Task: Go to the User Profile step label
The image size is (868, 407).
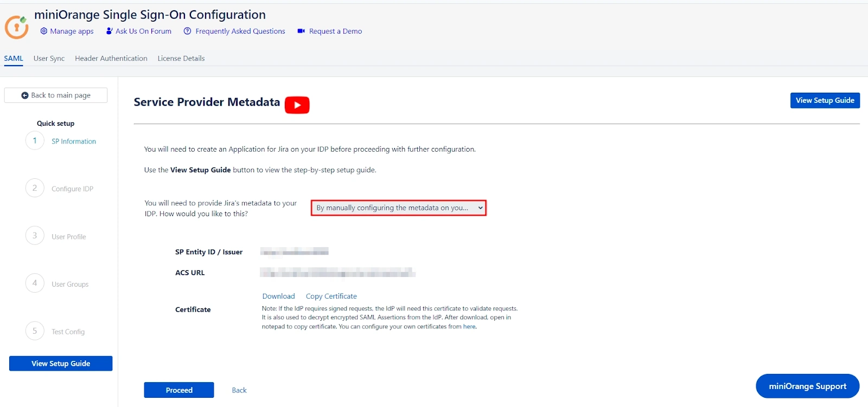Action: (x=69, y=237)
